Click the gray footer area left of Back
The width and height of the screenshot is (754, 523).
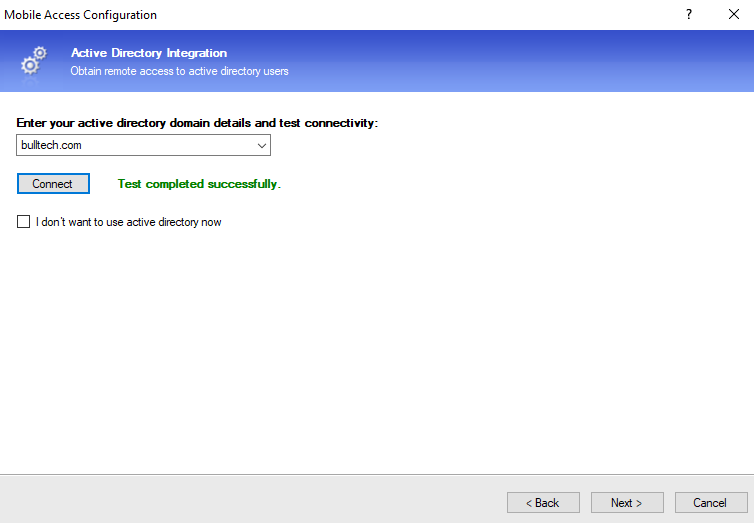250,500
